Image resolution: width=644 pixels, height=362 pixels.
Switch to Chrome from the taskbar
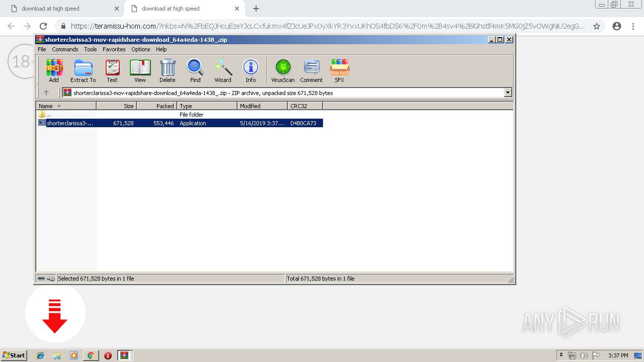pyautogui.click(x=91, y=355)
